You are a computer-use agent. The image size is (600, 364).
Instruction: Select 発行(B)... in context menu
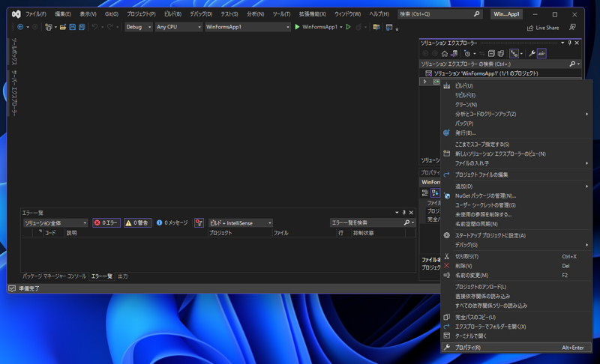(516, 133)
